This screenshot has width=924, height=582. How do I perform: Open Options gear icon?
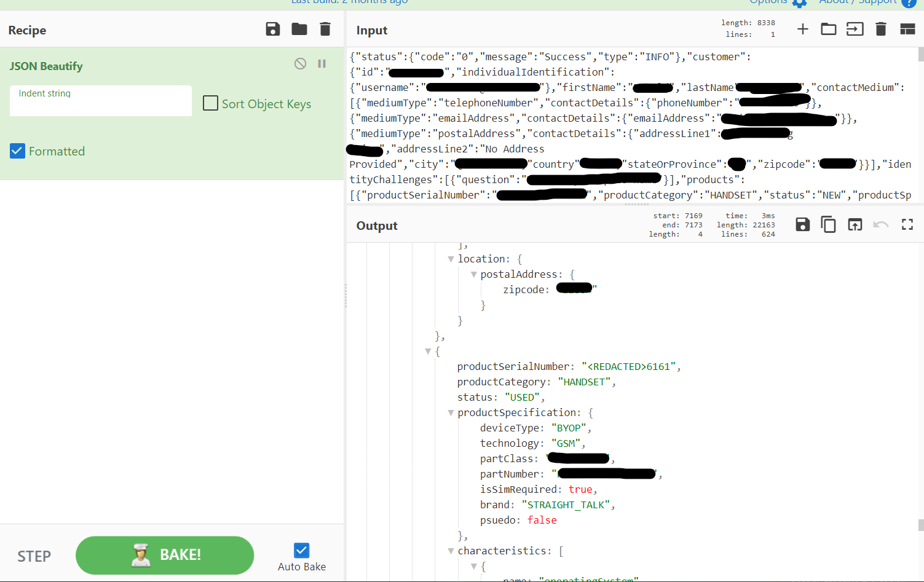click(x=799, y=2)
